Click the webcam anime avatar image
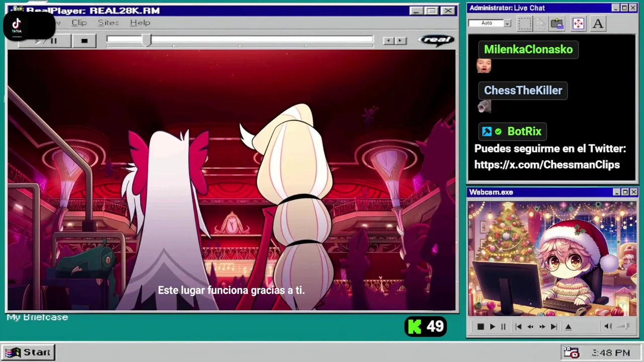This screenshot has width=644, height=362. pyautogui.click(x=552, y=258)
